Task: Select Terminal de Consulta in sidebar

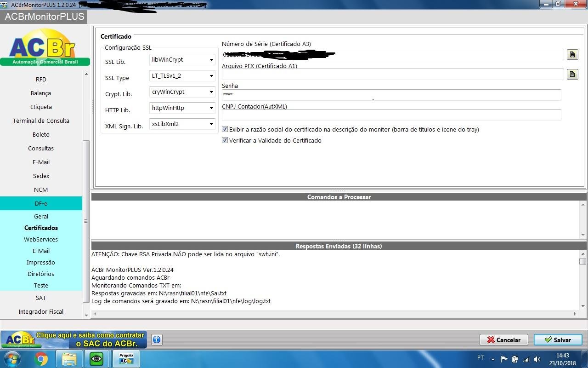Action: tap(41, 121)
